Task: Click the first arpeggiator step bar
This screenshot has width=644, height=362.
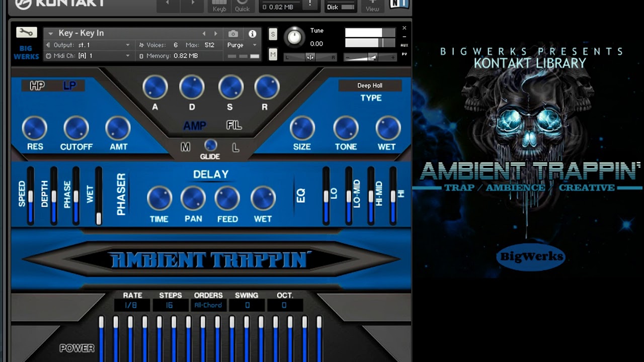Action: [x=101, y=338]
